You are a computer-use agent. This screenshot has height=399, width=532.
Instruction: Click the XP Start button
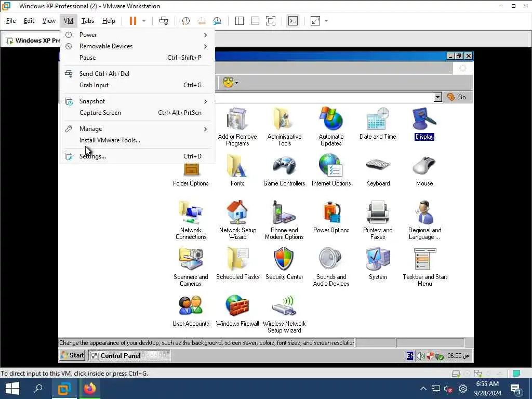[x=72, y=355]
